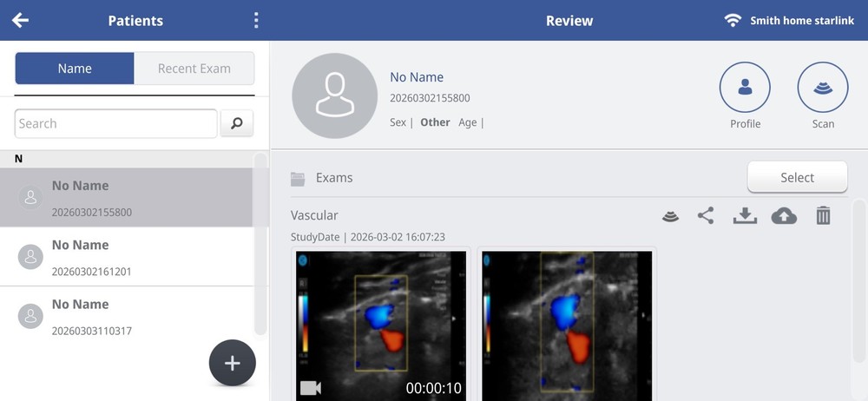This screenshot has height=401, width=868.
Task: Click the search magnifier button
Action: pos(236,123)
